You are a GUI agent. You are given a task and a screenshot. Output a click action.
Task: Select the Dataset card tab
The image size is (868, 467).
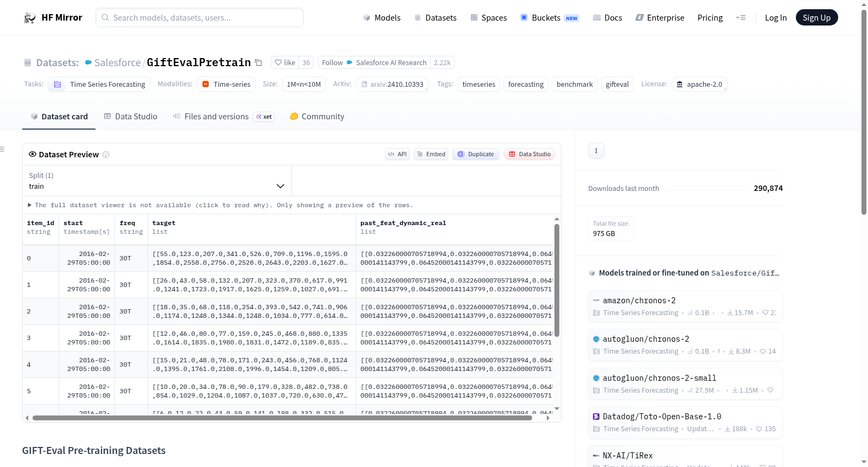(x=59, y=117)
